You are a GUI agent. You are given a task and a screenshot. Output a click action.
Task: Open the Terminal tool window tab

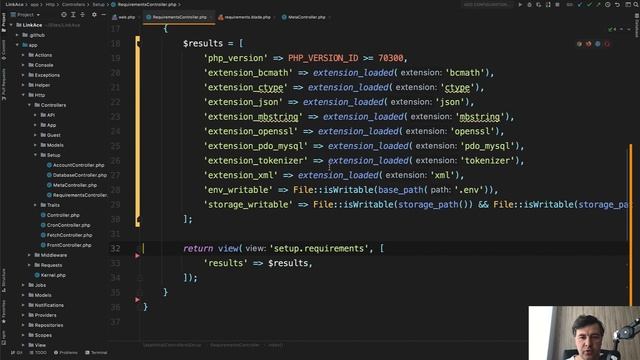pyautogui.click(x=96, y=353)
